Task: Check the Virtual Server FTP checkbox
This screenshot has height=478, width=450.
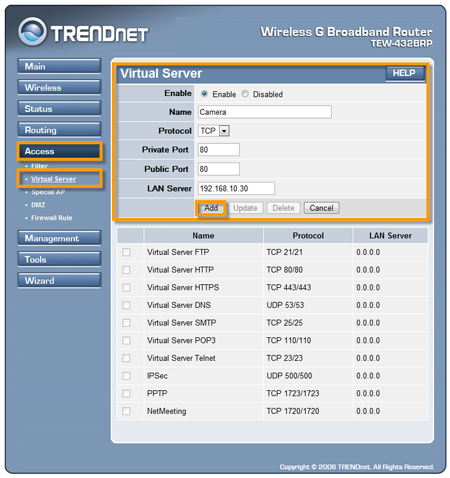Action: [x=126, y=252]
